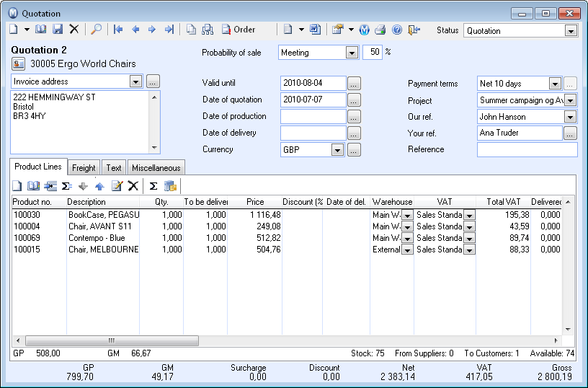The image size is (588, 388).
Task: Open the Status dropdown
Action: 571,31
